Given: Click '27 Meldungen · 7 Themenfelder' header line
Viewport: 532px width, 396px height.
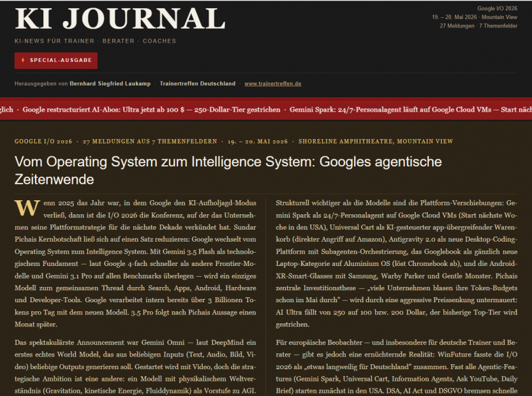Looking at the screenshot, I should click(x=478, y=26).
